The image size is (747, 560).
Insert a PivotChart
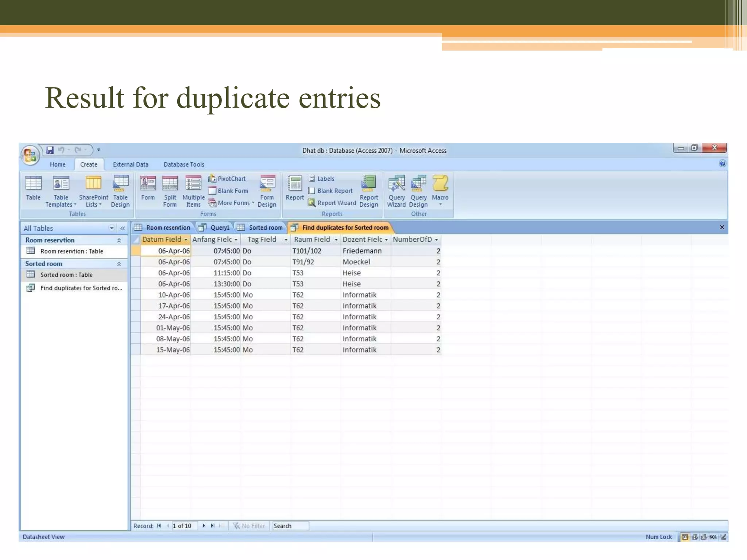227,179
